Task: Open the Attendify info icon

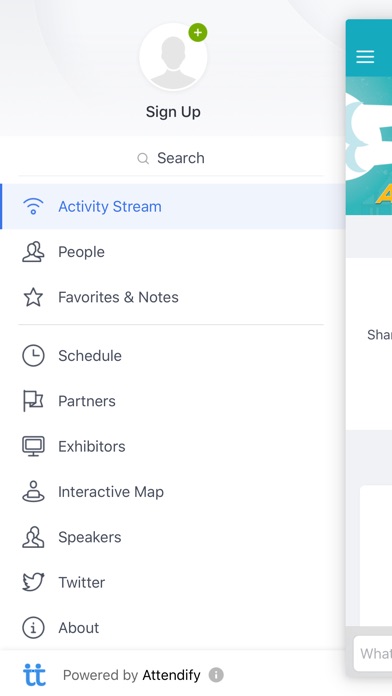Action: coord(216,675)
